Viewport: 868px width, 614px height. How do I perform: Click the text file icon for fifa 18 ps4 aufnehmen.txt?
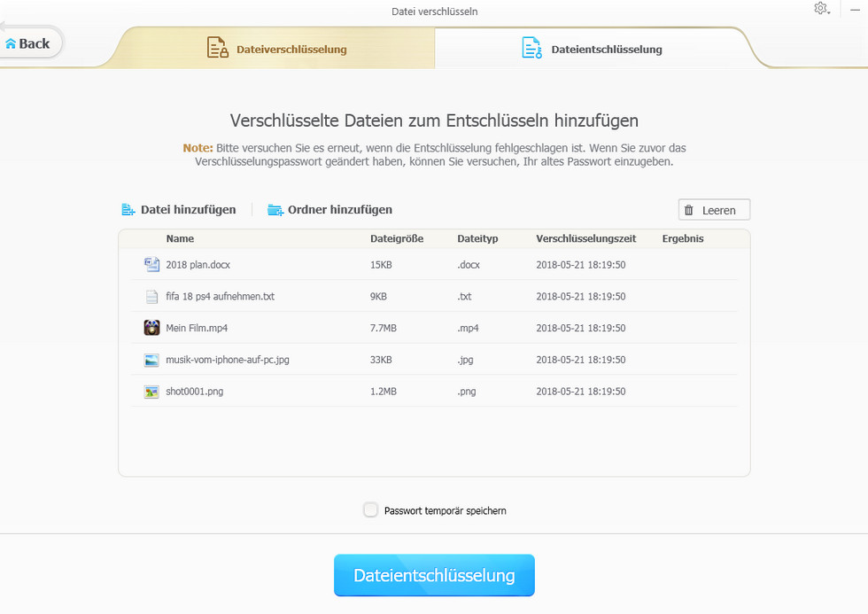click(x=151, y=296)
